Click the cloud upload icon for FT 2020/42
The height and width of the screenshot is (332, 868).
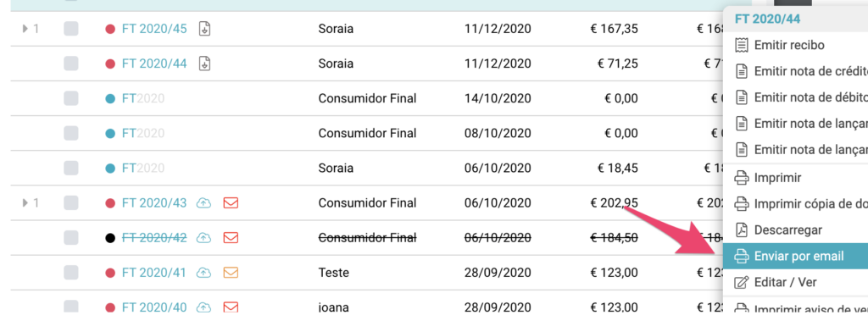204,238
